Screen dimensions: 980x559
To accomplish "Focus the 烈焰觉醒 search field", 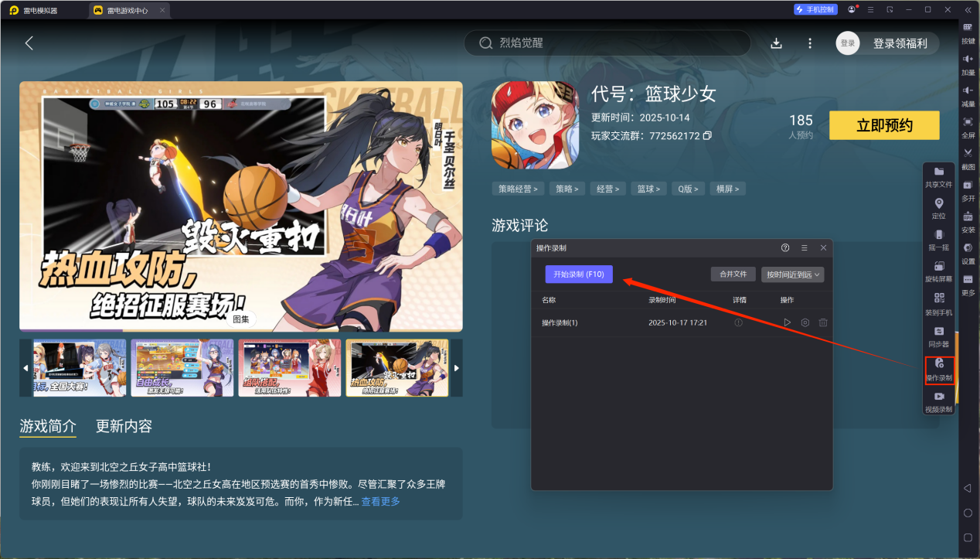I will click(607, 43).
